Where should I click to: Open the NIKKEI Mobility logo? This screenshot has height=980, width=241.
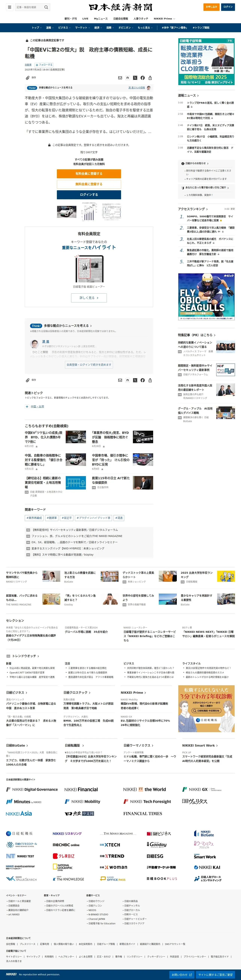click(x=83, y=801)
